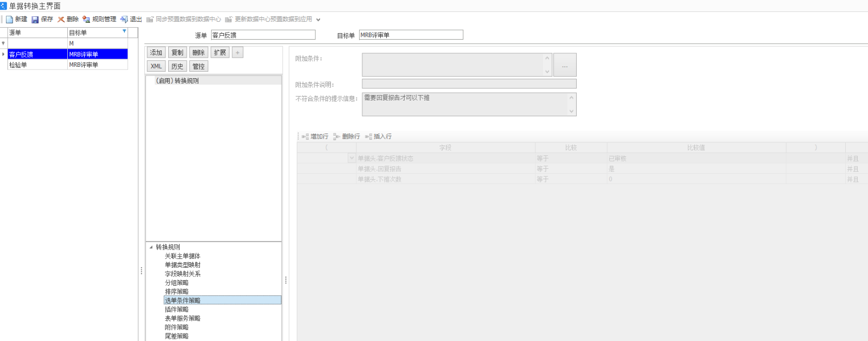Click the XML button
This screenshot has height=341, width=868.
(x=156, y=66)
